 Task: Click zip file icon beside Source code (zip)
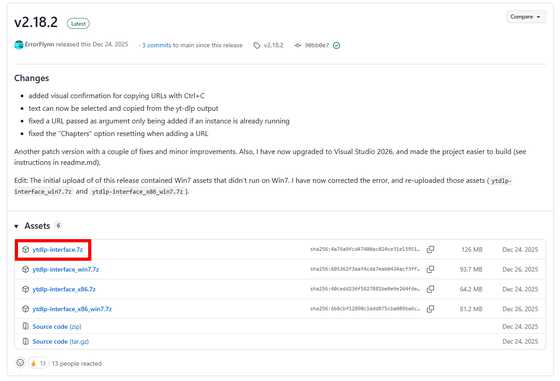[25, 326]
